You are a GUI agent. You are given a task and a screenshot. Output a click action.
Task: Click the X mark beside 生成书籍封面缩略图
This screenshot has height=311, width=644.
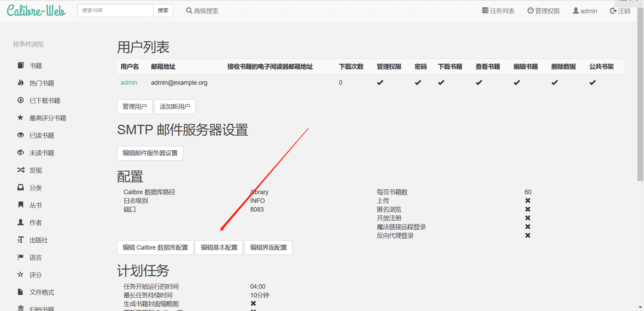(x=253, y=304)
